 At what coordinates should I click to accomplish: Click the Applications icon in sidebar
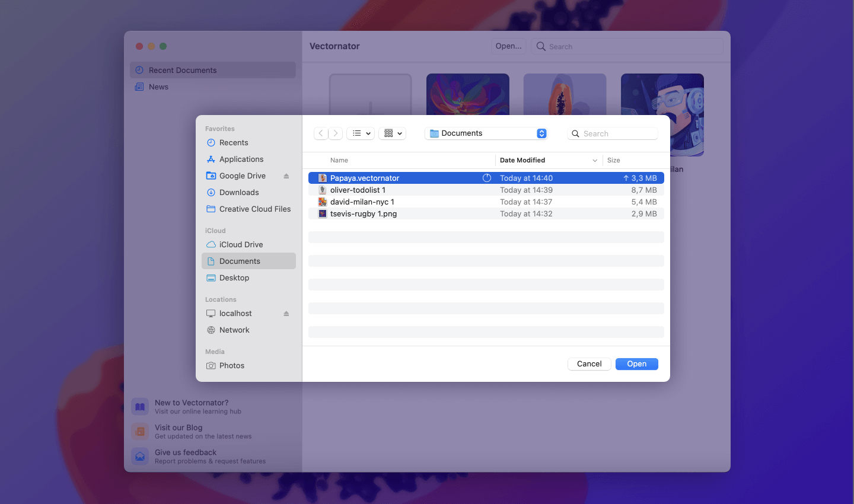211,159
